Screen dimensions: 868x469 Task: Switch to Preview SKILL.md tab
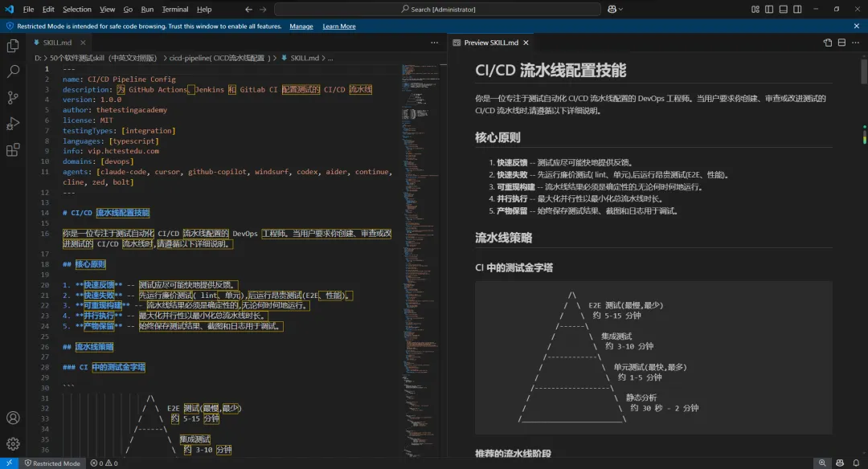tap(491, 43)
